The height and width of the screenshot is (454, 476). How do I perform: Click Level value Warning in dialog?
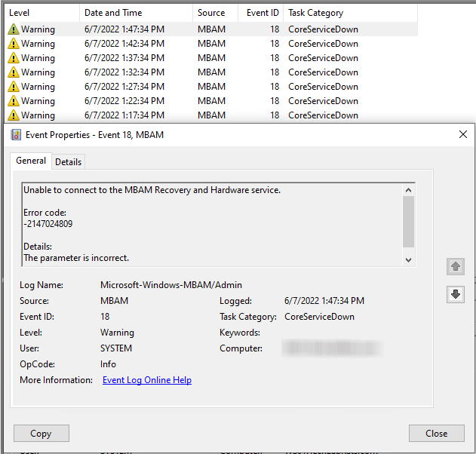click(117, 333)
